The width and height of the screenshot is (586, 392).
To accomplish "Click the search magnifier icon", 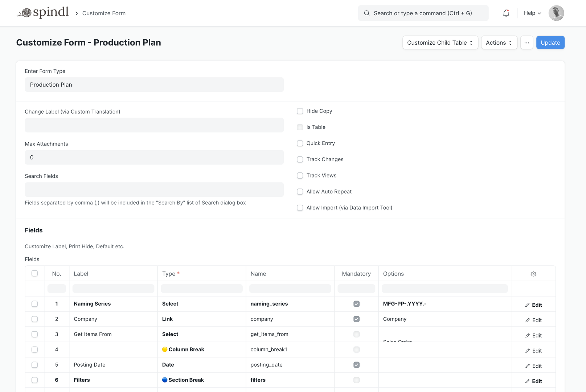I will (x=366, y=13).
